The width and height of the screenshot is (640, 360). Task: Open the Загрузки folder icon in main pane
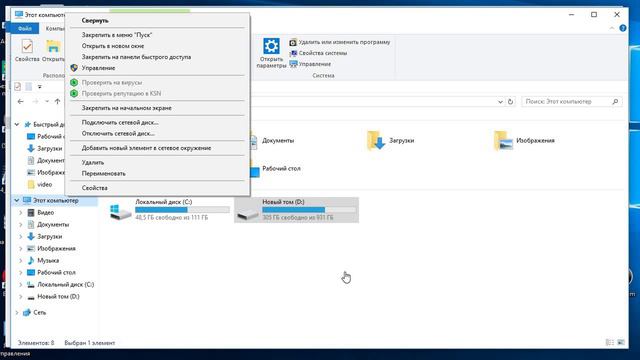(376, 141)
